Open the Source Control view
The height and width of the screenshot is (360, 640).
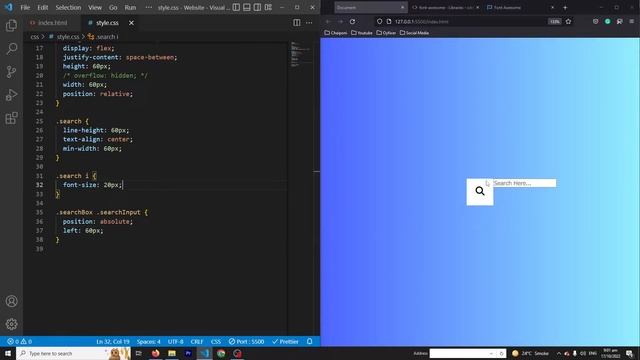(11, 72)
